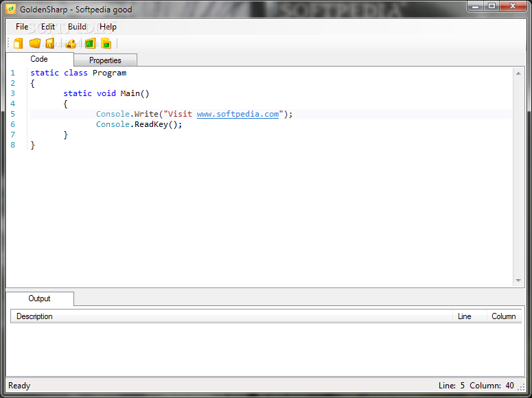
Task: Select the Code tab
Action: tap(39, 59)
